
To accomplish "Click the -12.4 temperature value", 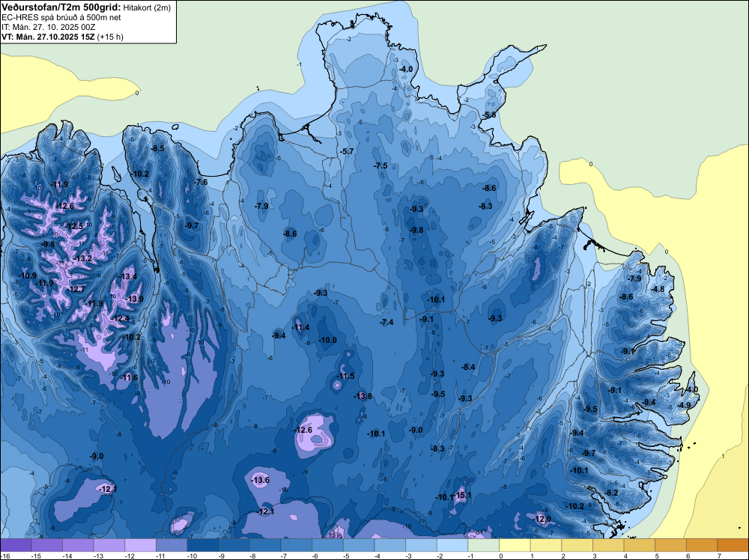I will pos(120,318).
